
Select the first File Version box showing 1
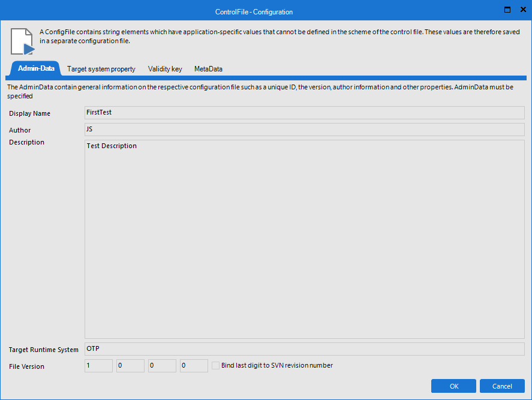(98, 365)
